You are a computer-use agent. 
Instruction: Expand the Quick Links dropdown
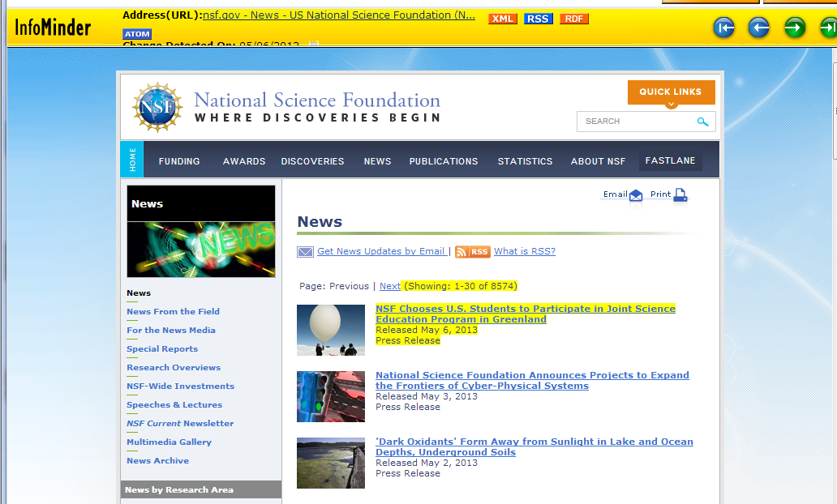[671, 92]
